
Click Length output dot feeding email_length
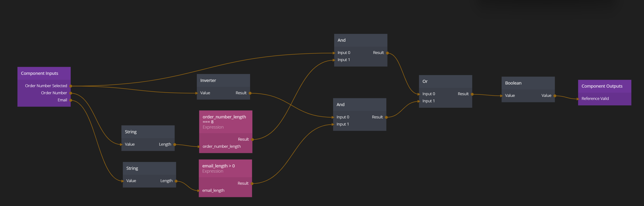coord(176,181)
